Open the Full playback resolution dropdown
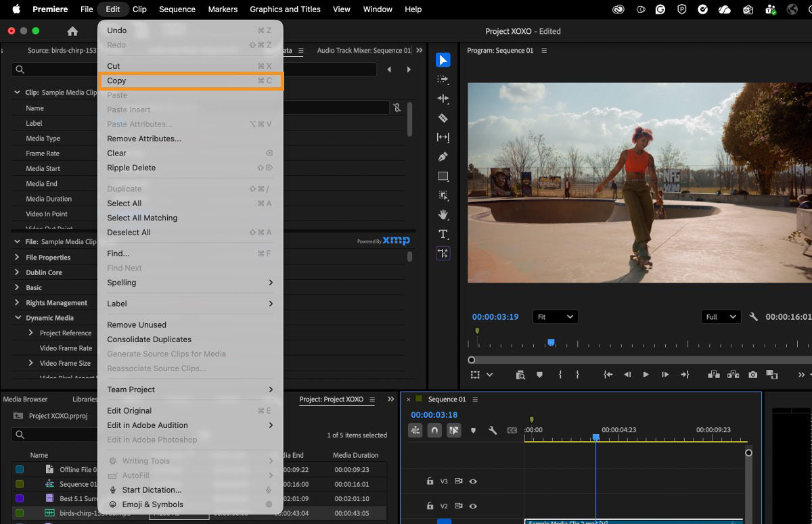 pos(720,316)
